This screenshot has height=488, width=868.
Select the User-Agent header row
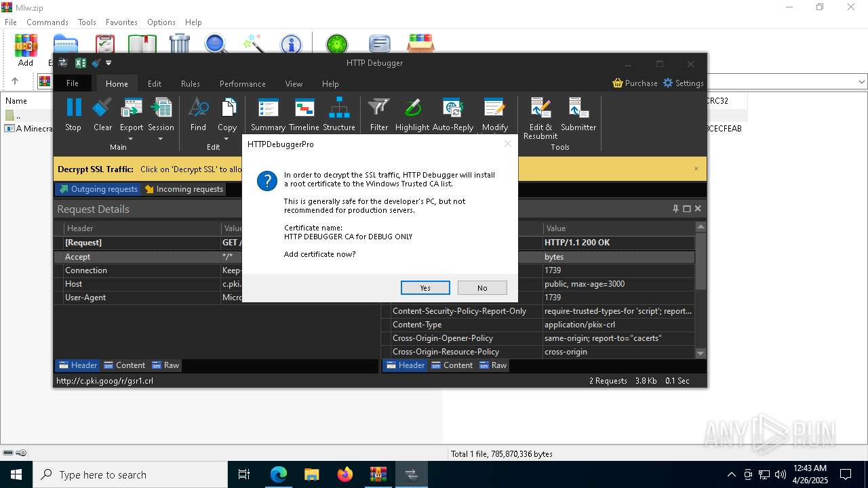pyautogui.click(x=216, y=298)
